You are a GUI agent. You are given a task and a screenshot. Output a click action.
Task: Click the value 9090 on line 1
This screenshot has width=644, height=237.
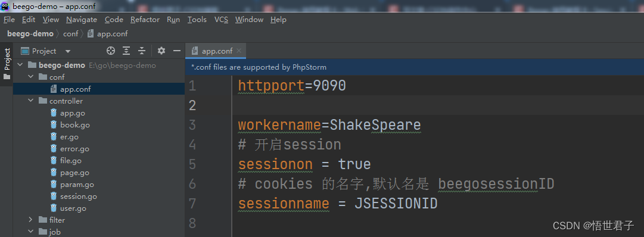[x=329, y=85]
